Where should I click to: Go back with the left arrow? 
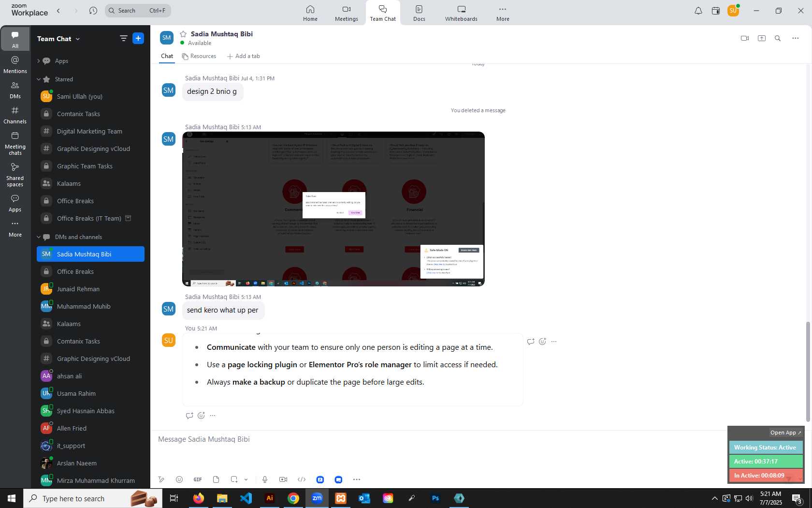(x=58, y=10)
